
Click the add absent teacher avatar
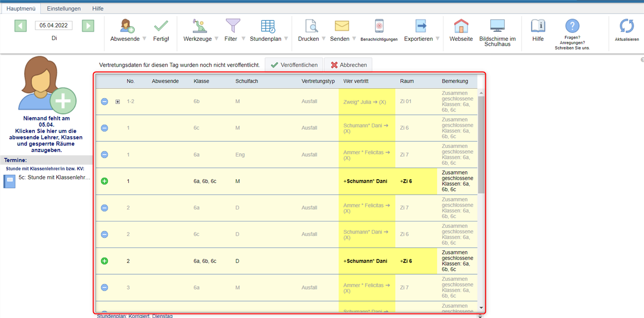click(48, 85)
